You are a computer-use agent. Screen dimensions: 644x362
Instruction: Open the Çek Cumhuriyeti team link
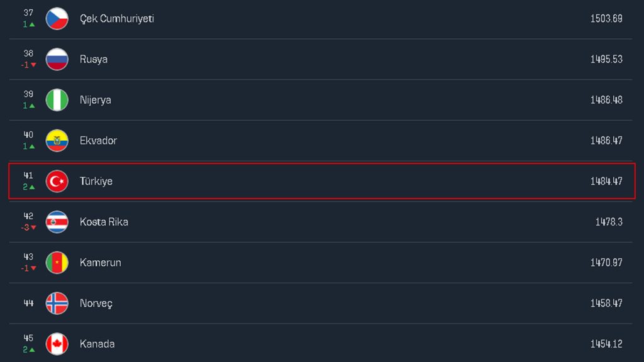[117, 19]
